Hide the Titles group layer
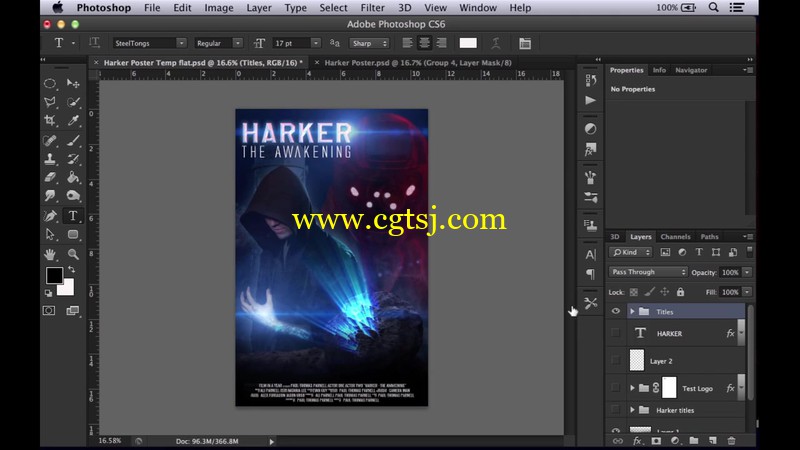 pyautogui.click(x=616, y=311)
